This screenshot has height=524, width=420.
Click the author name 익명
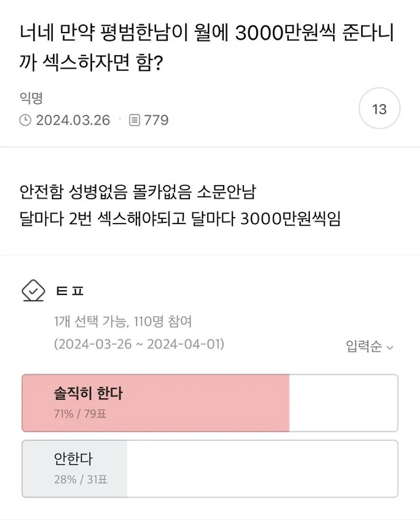(x=31, y=98)
